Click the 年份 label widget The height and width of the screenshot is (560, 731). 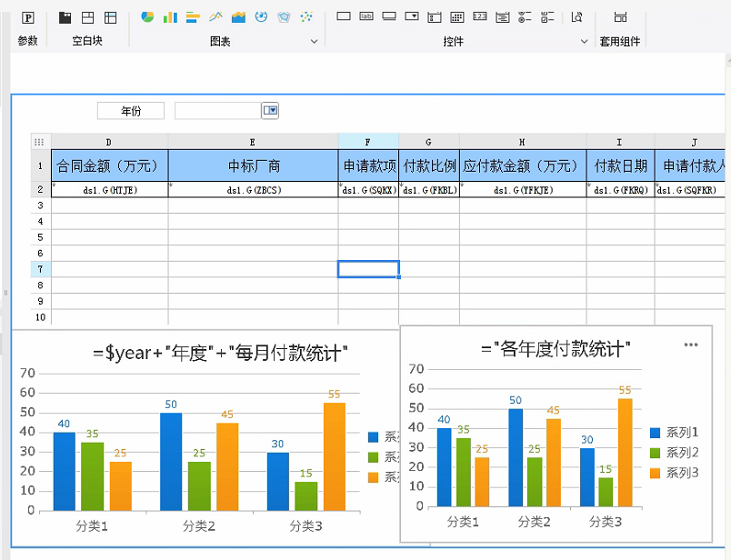tap(131, 111)
